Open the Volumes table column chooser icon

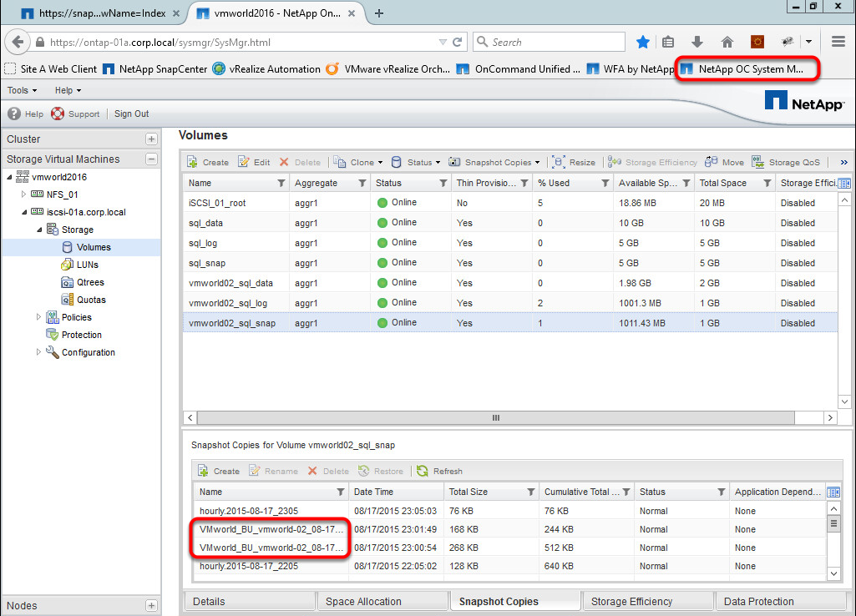coord(844,184)
